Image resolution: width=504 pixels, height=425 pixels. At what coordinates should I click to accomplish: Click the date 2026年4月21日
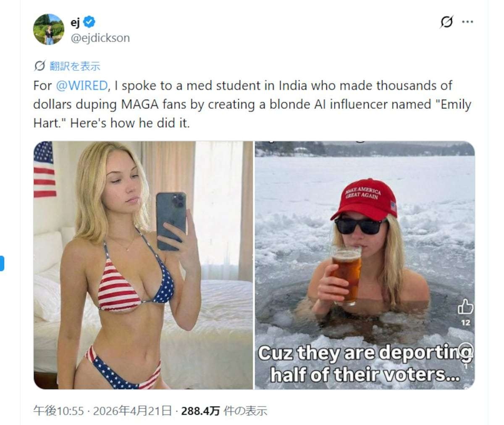point(132,411)
